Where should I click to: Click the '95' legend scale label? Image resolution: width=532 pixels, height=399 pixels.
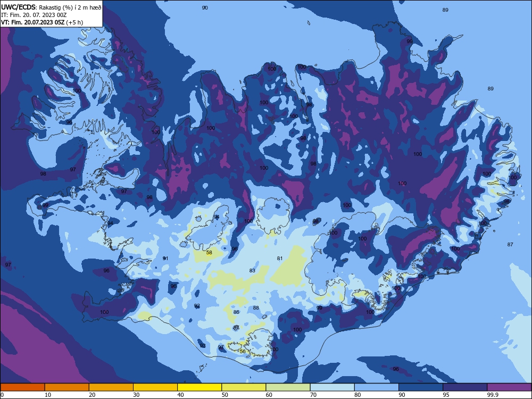pos(446,395)
